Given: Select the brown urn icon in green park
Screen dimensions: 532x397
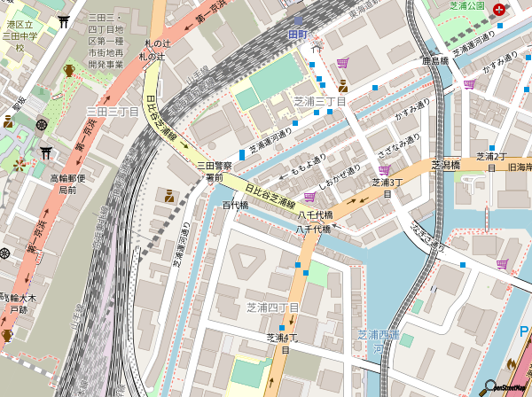Looking at the screenshot, I should [x=69, y=71].
